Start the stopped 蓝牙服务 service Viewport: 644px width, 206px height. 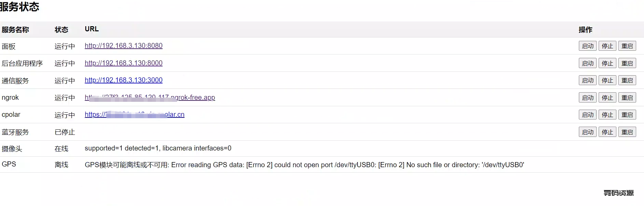[x=587, y=132]
